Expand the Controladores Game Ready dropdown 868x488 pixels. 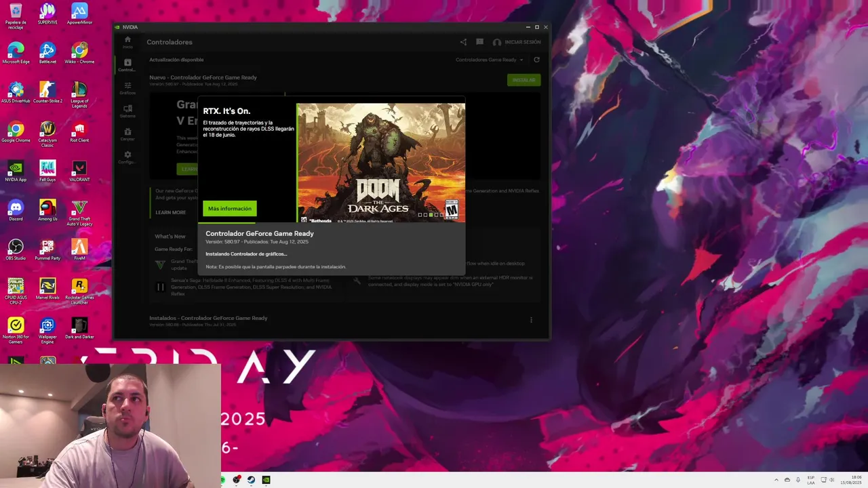coord(490,60)
